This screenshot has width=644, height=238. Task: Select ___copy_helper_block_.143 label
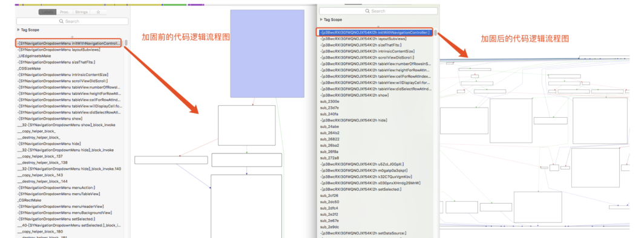(40, 175)
